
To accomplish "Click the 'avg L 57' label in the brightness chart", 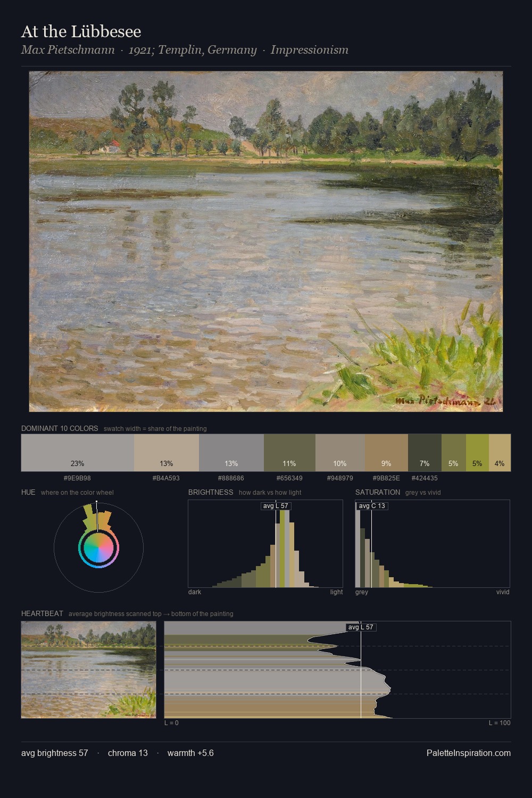I will tap(276, 506).
